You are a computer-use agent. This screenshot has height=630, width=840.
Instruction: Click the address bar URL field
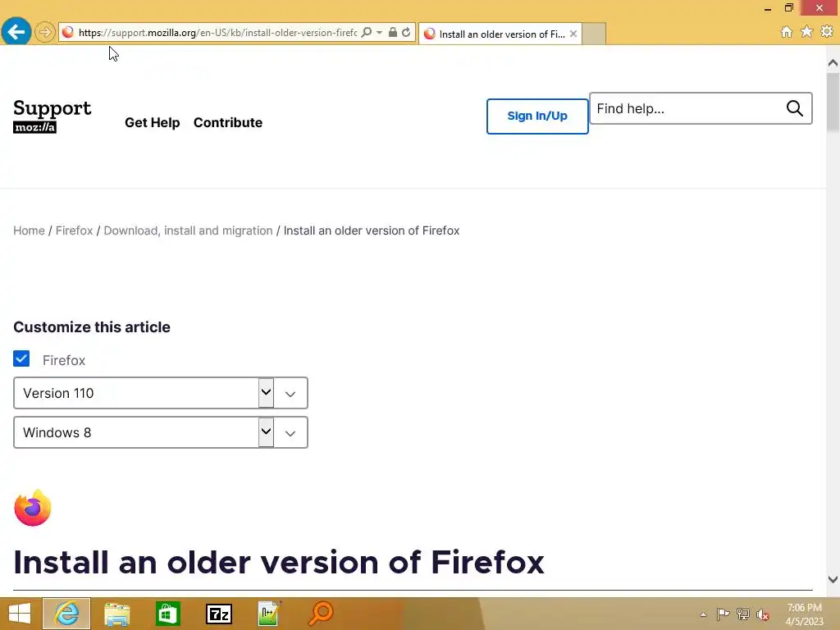click(x=217, y=33)
